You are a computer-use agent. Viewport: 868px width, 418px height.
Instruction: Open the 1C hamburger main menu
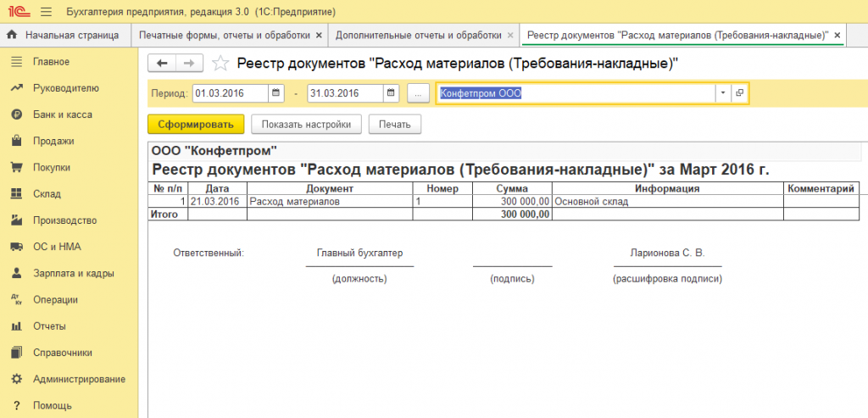tap(47, 12)
